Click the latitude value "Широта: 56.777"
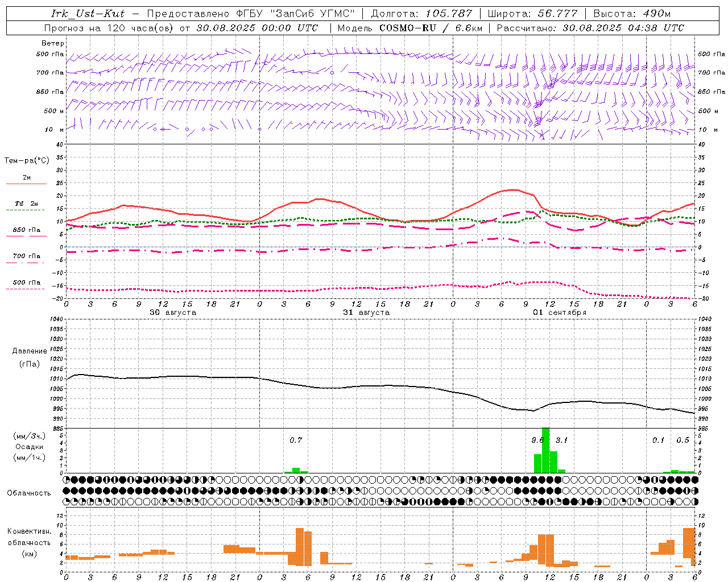The height and width of the screenshot is (582, 728). point(532,14)
